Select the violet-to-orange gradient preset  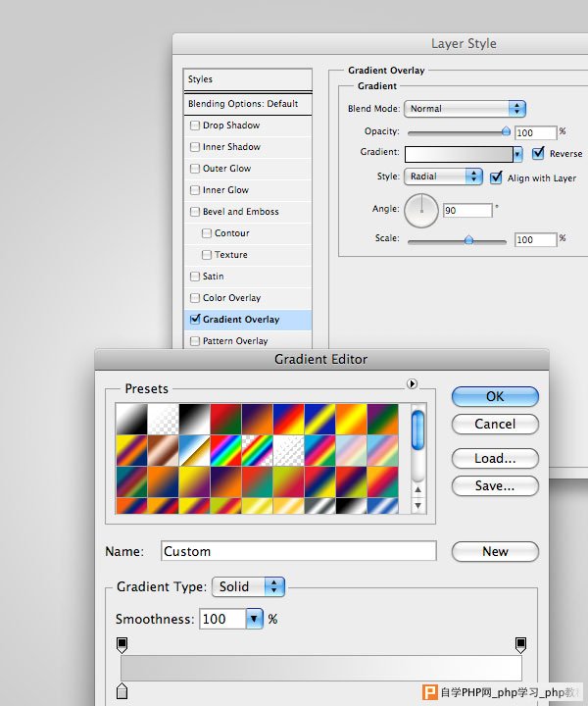[x=257, y=420]
